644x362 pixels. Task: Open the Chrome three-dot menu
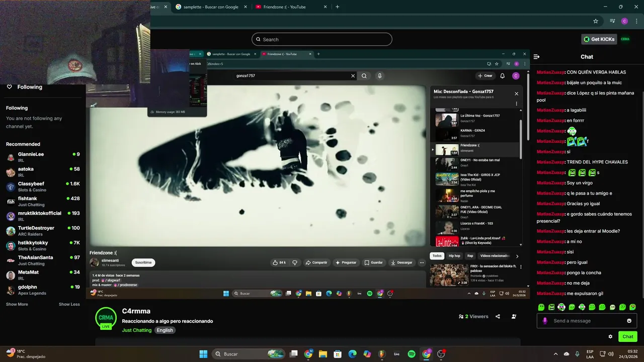(x=636, y=21)
